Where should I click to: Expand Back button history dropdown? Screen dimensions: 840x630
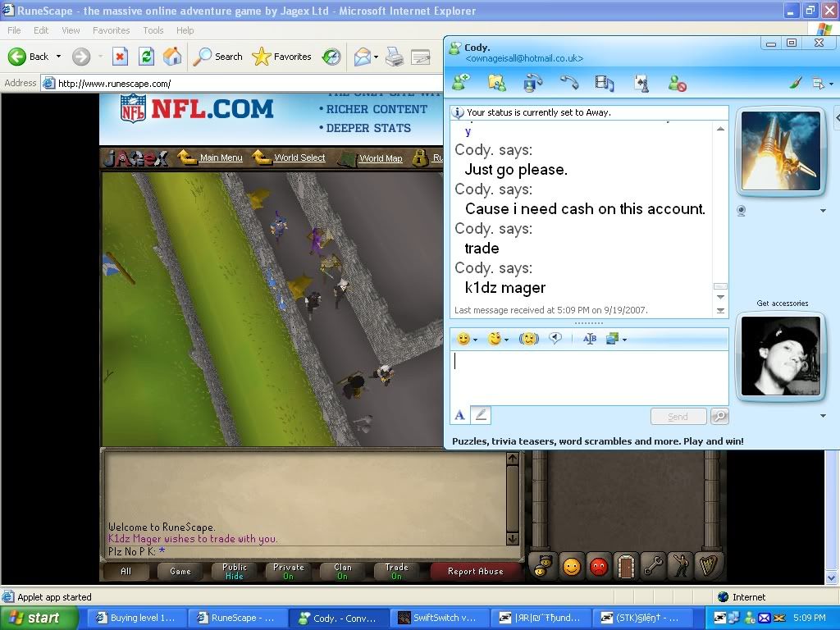[58, 57]
